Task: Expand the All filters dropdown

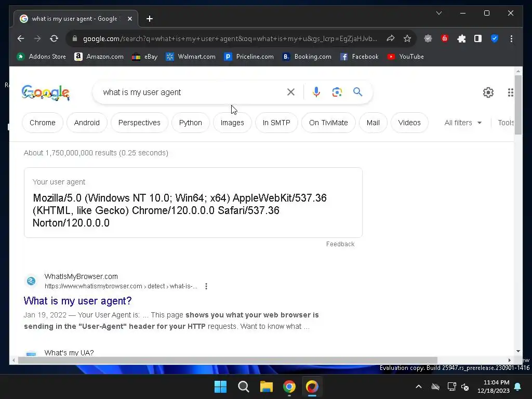Action: (x=463, y=123)
